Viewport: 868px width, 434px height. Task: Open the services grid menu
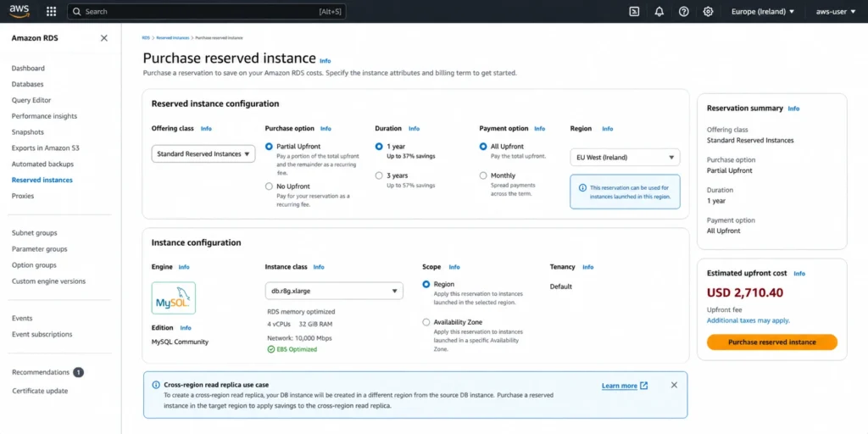click(x=52, y=12)
